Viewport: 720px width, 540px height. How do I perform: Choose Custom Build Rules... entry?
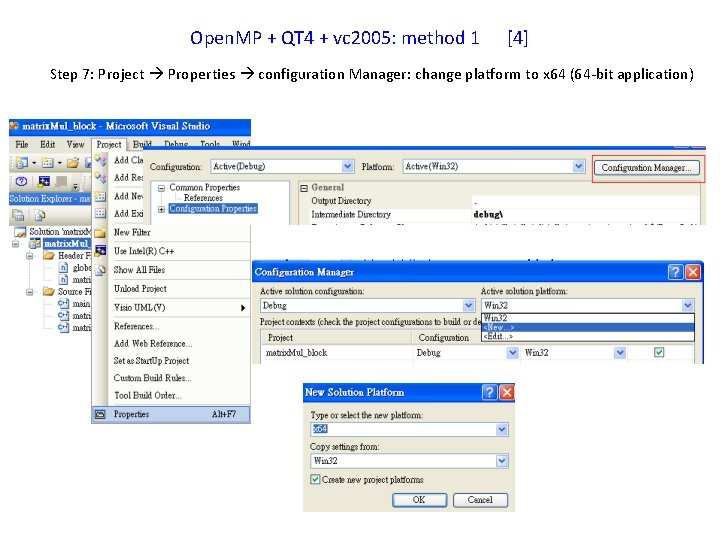pyautogui.click(x=152, y=378)
